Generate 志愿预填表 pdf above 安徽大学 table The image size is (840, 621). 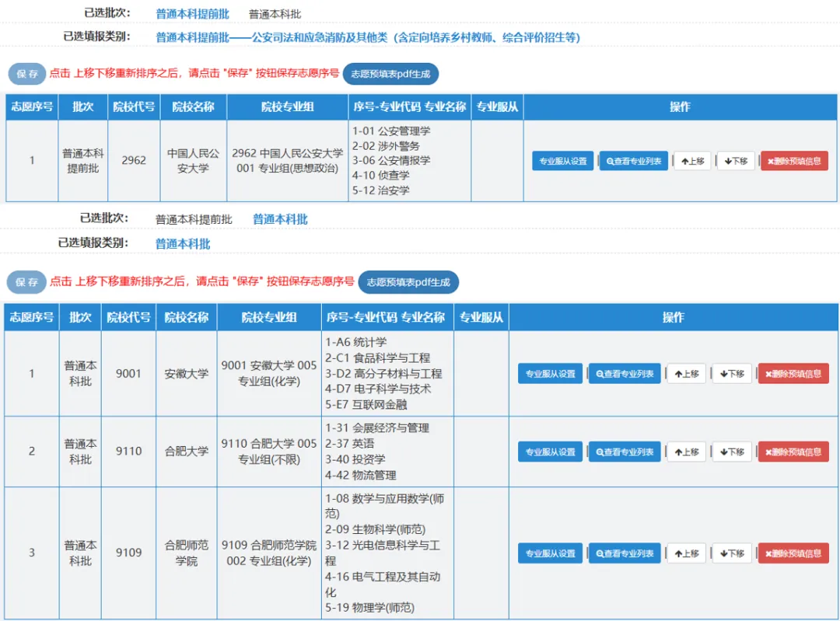coord(408,282)
